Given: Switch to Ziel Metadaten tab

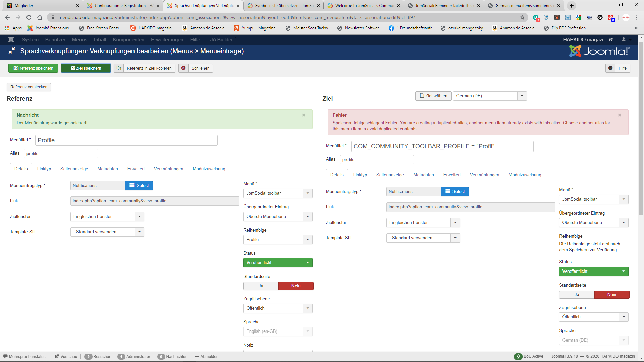Looking at the screenshot, I should pos(423,175).
